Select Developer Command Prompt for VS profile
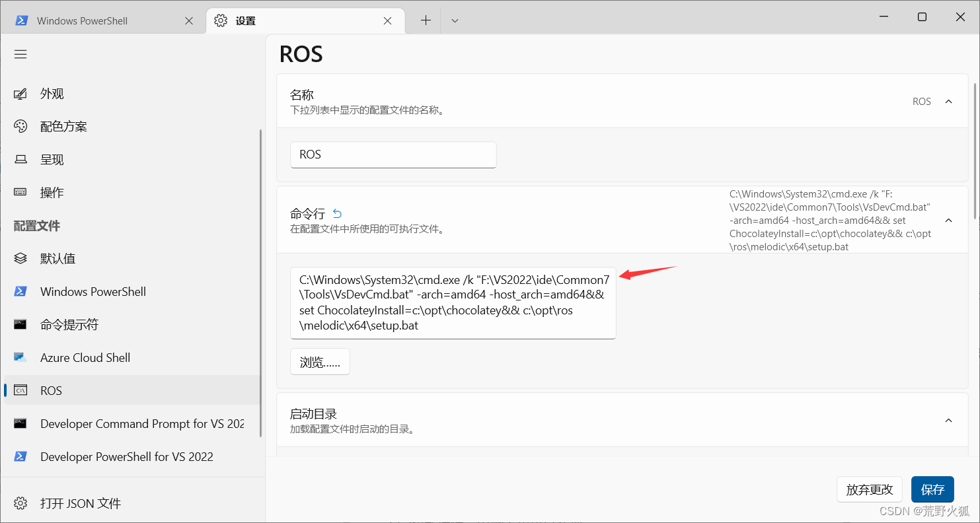This screenshot has height=523, width=980. 131,423
